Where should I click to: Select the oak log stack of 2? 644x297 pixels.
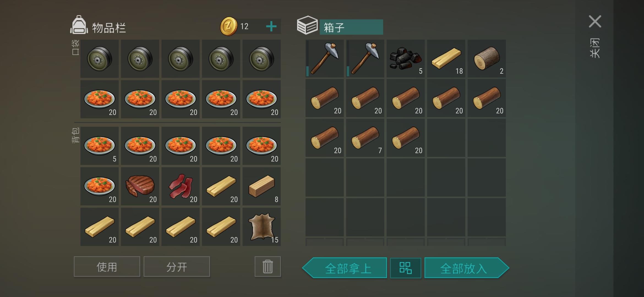(x=487, y=58)
